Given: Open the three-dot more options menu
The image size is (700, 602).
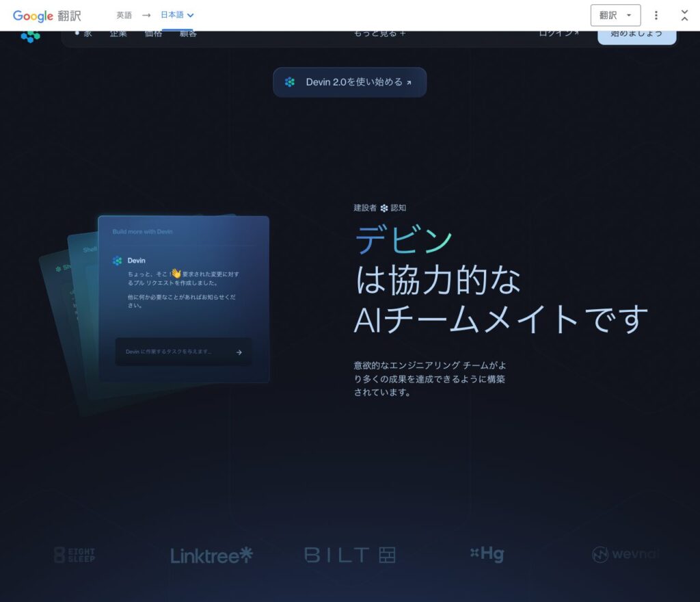Looking at the screenshot, I should tap(656, 16).
